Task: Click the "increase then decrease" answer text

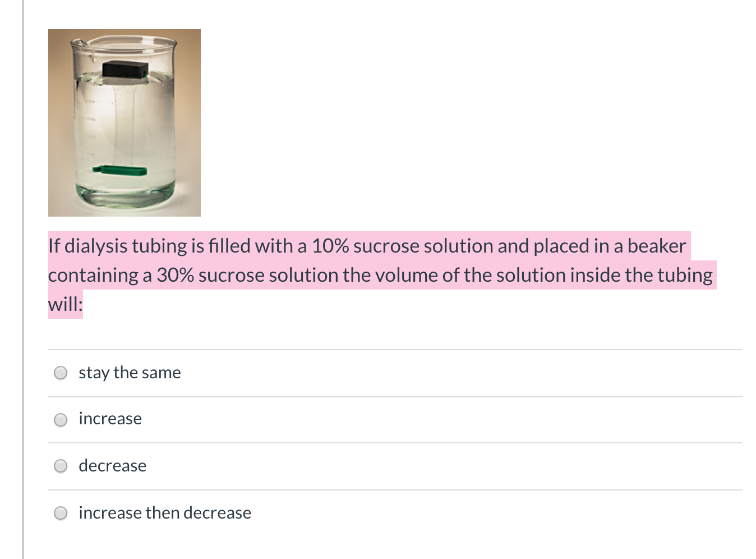Action: [x=164, y=512]
